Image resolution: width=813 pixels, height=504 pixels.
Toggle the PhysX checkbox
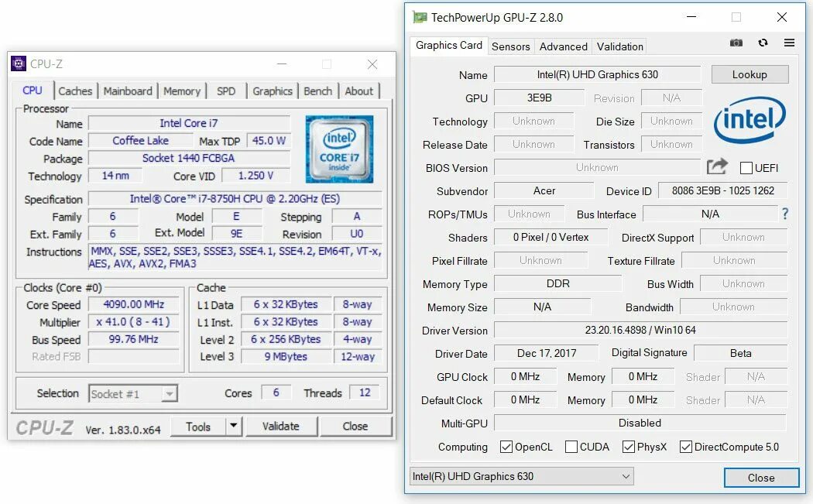click(629, 447)
